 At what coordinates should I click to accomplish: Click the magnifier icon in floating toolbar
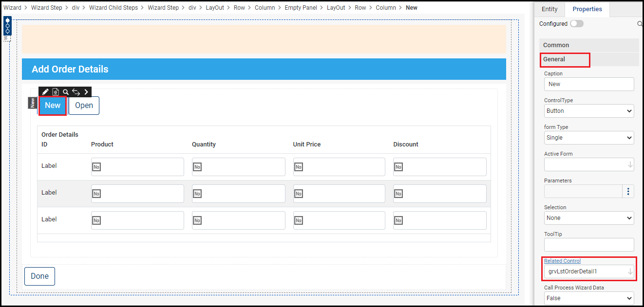[66, 92]
